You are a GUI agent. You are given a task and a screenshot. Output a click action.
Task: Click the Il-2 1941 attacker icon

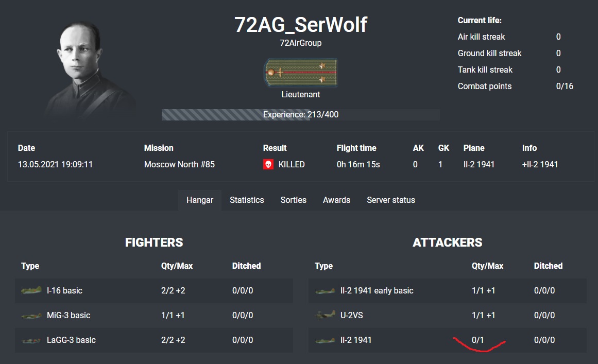325,340
